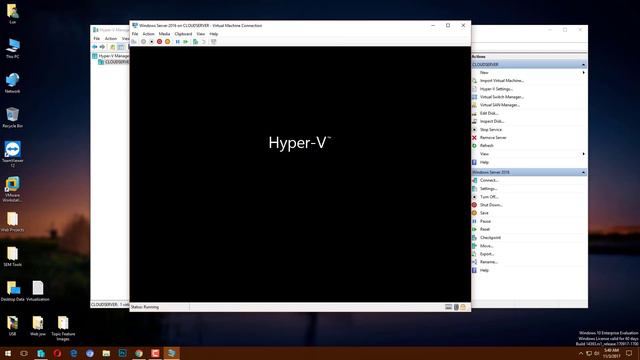
Task: Click Pause action in Actions pane
Action: (485, 221)
